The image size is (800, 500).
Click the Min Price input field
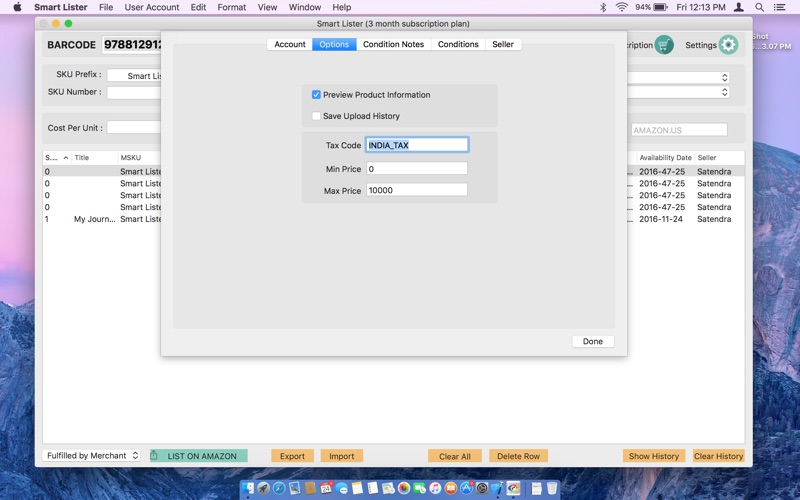[417, 168]
